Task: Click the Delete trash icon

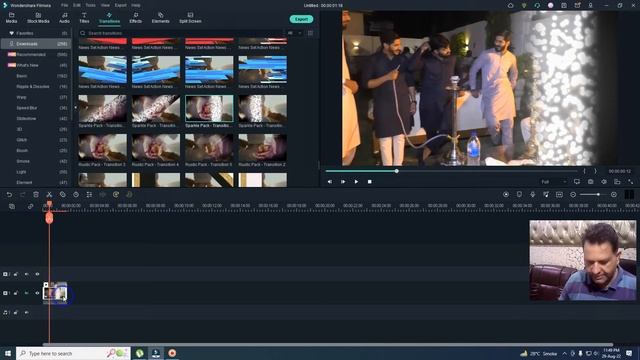Action: tap(36, 195)
